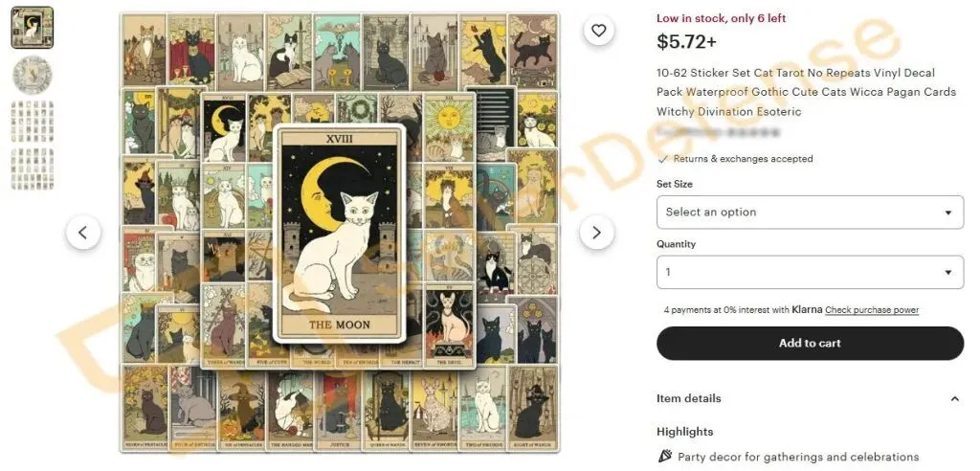Click the returns checkmark icon
The width and height of the screenshot is (980, 471).
pyautogui.click(x=663, y=159)
